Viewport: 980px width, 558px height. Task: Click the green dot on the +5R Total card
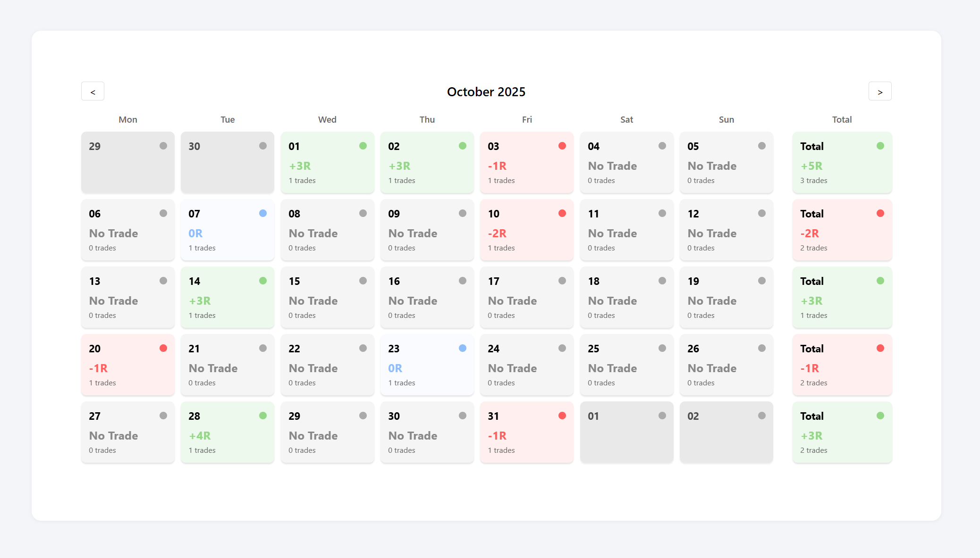pyautogui.click(x=880, y=146)
